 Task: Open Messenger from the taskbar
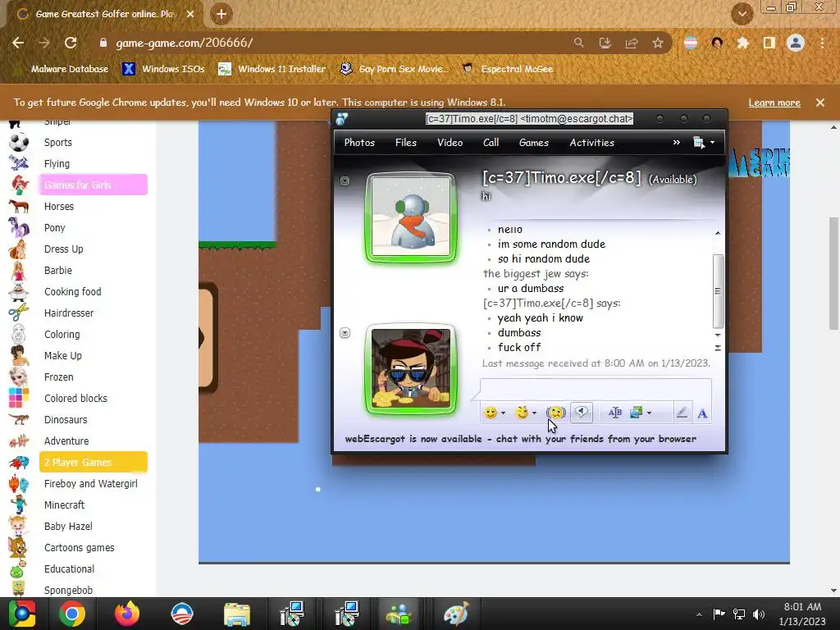pyautogui.click(x=399, y=614)
